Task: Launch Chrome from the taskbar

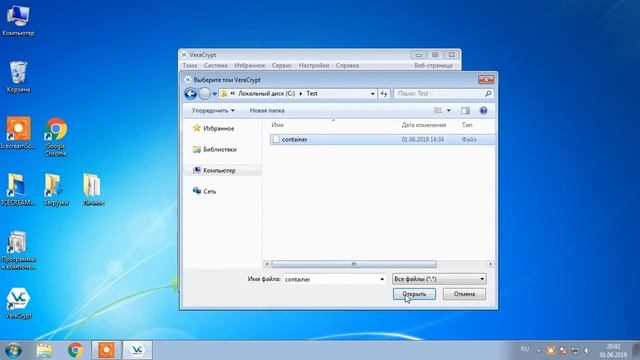Action: 76,350
